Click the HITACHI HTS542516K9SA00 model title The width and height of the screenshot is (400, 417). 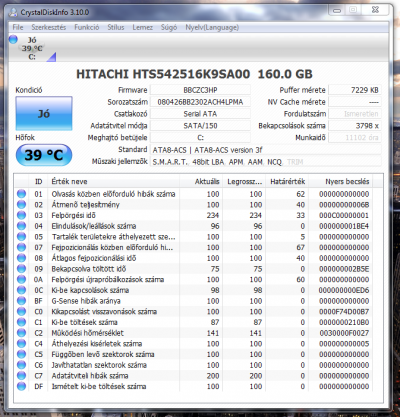click(x=194, y=74)
